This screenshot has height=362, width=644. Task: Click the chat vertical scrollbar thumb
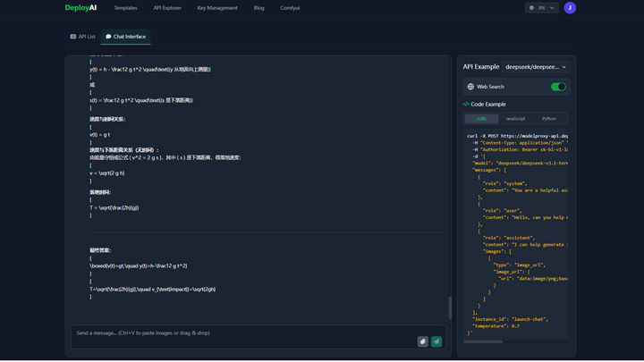click(450, 307)
